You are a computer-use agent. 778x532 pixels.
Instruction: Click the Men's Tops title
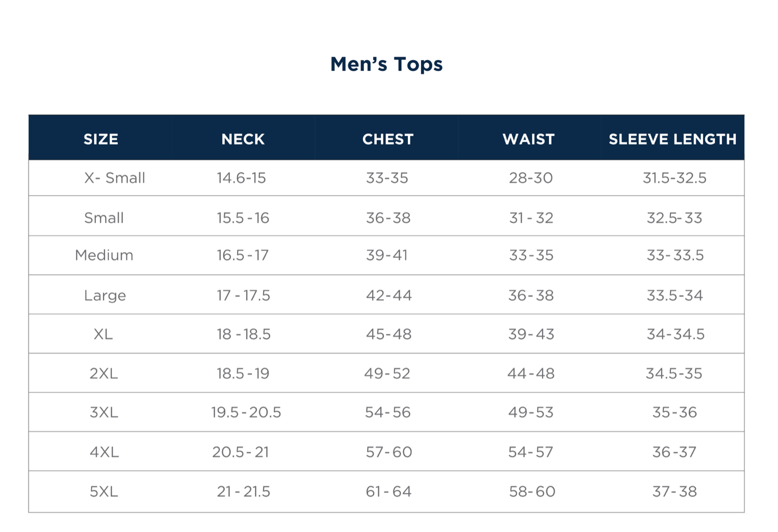(x=386, y=64)
